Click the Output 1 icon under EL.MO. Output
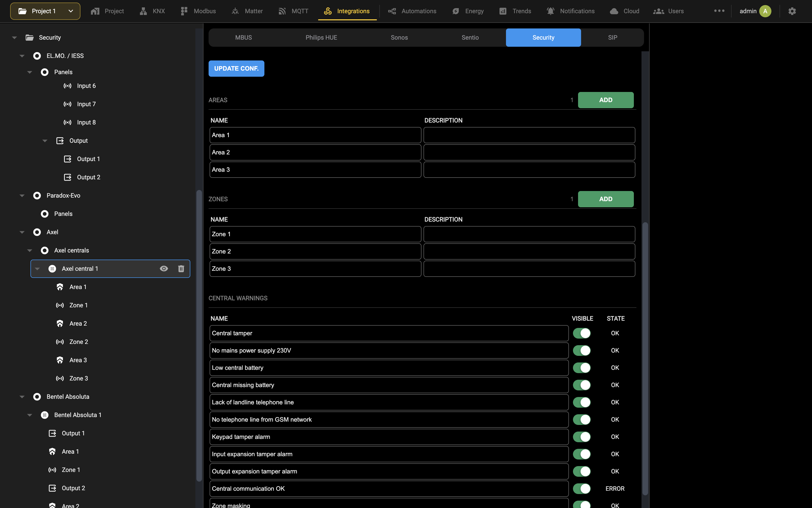This screenshot has height=508, width=812. coord(67,159)
